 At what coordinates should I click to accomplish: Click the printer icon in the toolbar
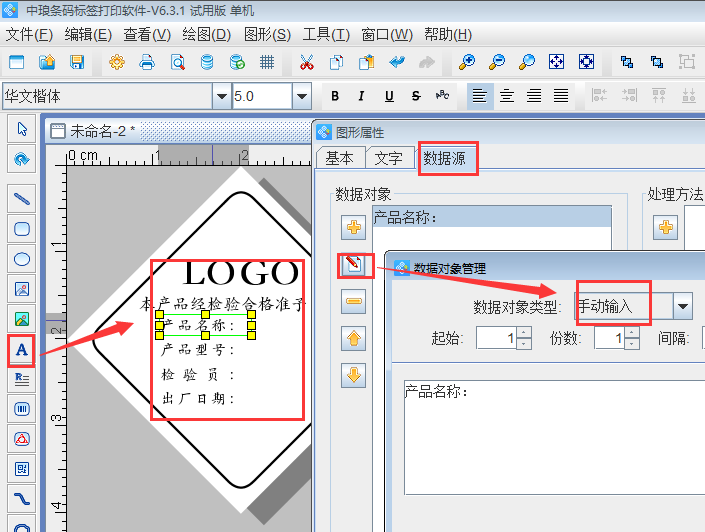(147, 62)
